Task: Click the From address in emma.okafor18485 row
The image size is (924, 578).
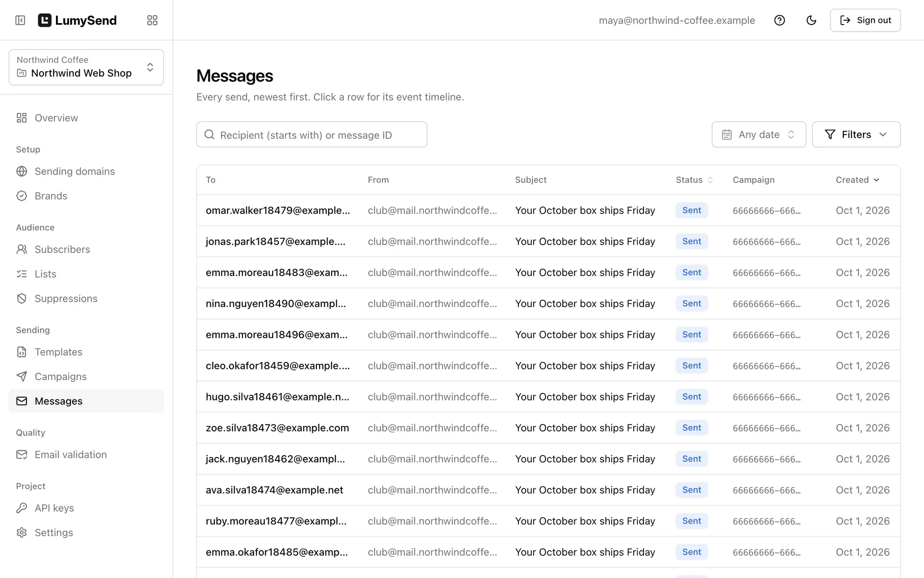Action: (x=432, y=552)
